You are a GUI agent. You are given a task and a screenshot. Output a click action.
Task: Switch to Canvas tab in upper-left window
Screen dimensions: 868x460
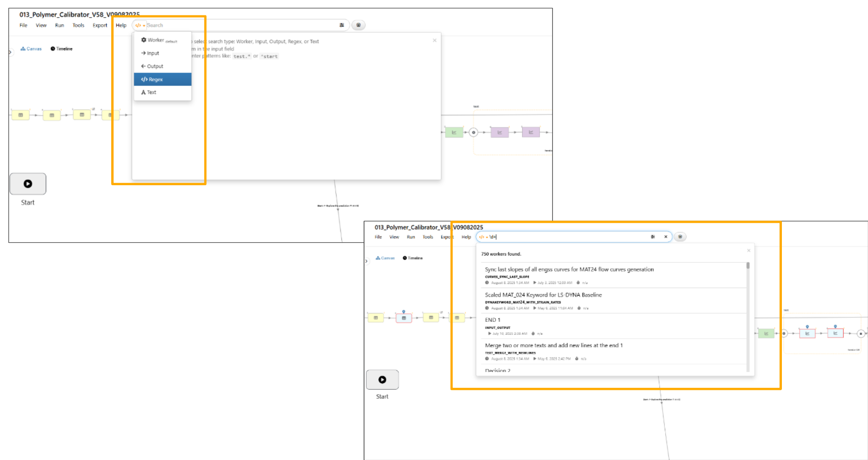point(31,48)
